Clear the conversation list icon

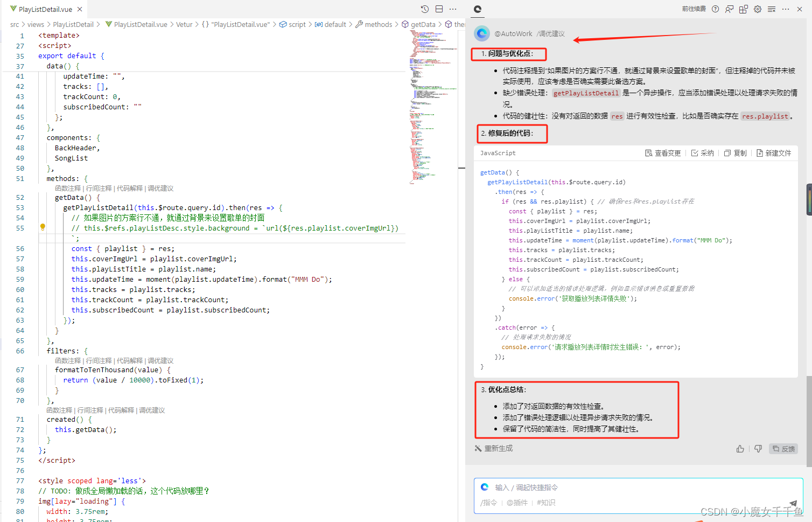(772, 9)
